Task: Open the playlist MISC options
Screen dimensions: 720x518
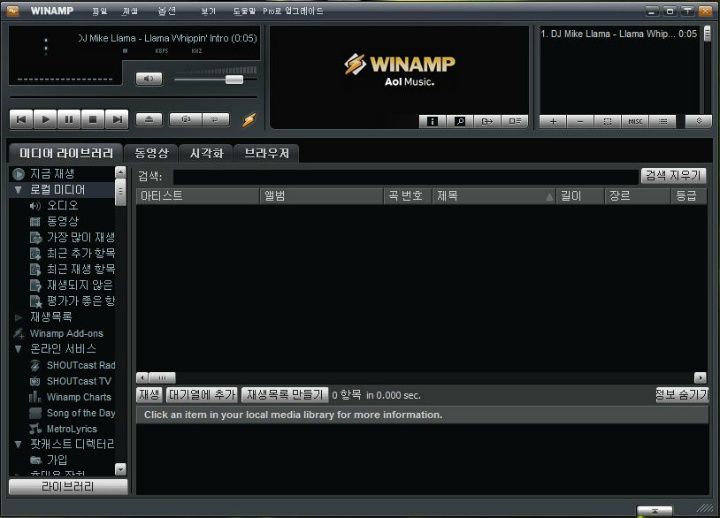Action: [635, 121]
